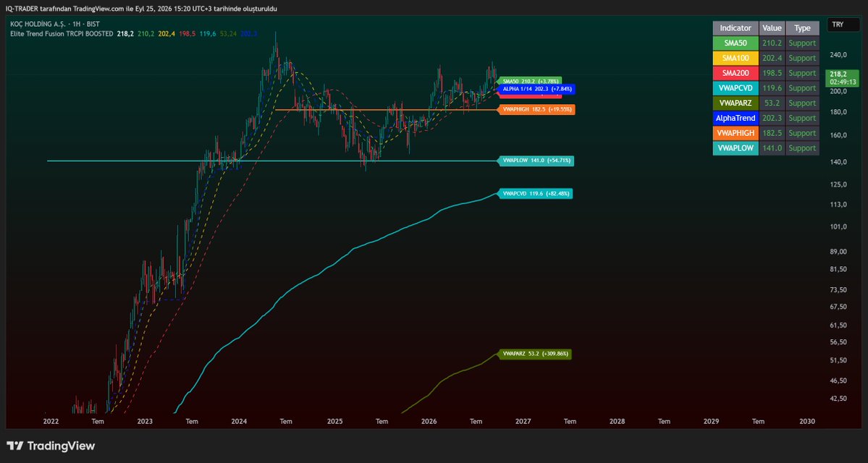Image resolution: width=868 pixels, height=463 pixels.
Task: Click the 119.6 value in the VWAPCVD row
Action: click(x=772, y=88)
